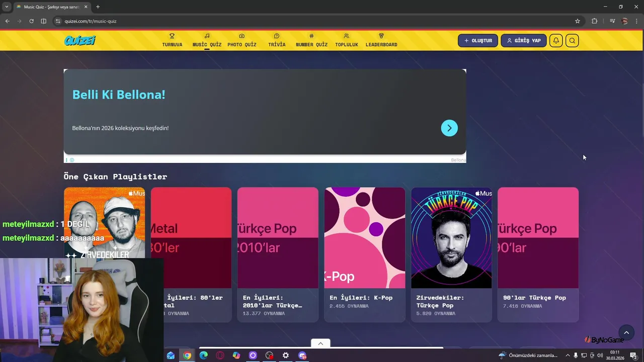Open the 80'ler Metal playlist cover
This screenshot has height=362, width=644.
[x=191, y=238]
